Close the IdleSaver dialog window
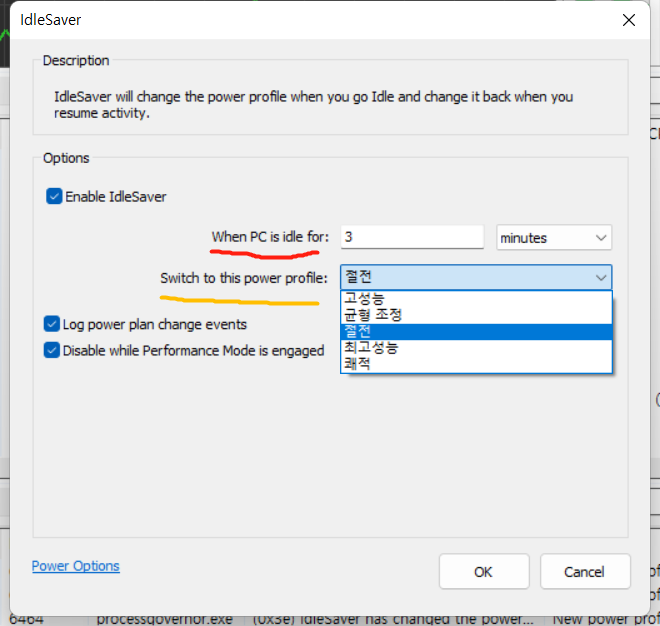Image resolution: width=660 pixels, height=626 pixels. 629,20
